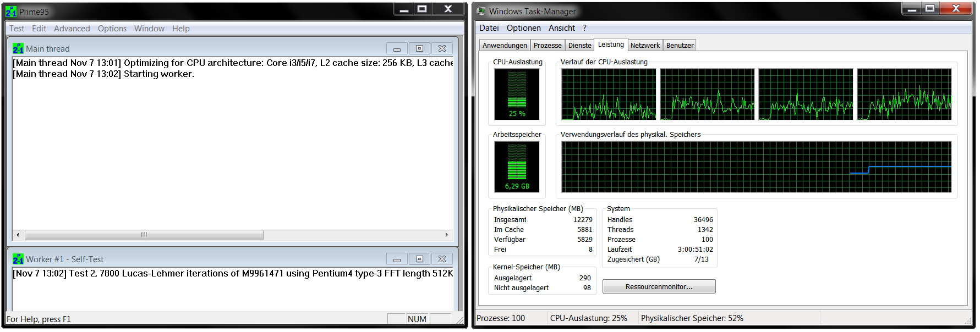Minimize the Main thread child window
This screenshot has height=332, width=980.
(397, 48)
